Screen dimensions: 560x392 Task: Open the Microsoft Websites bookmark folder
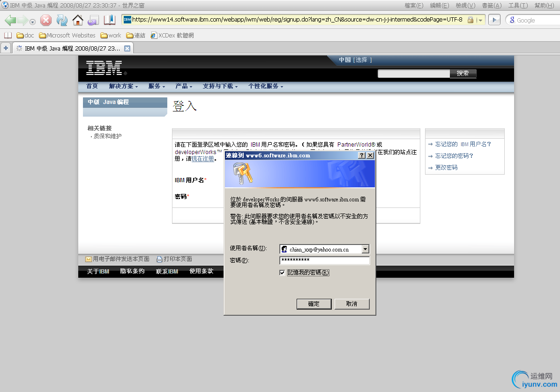(67, 35)
